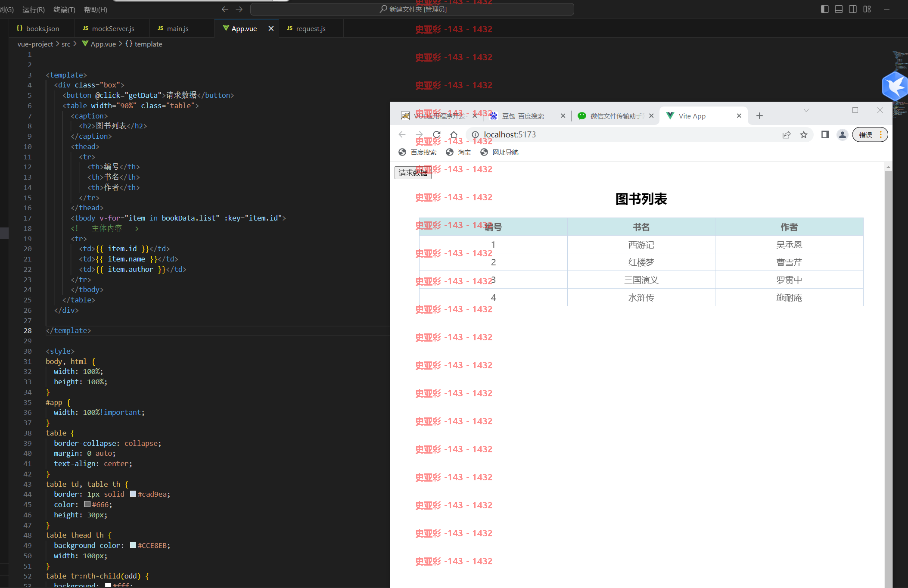Open the 淘宝 bookmark
Viewport: 908px width, 588px height.
pyautogui.click(x=458, y=152)
